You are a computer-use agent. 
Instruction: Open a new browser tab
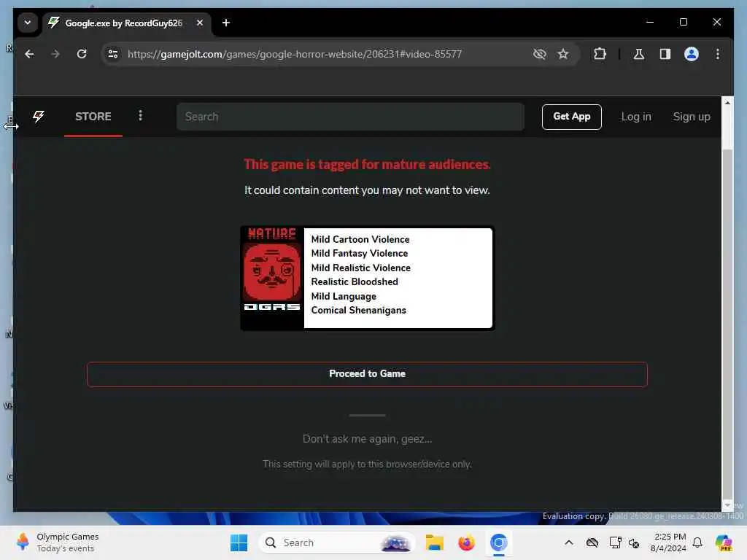(x=226, y=23)
